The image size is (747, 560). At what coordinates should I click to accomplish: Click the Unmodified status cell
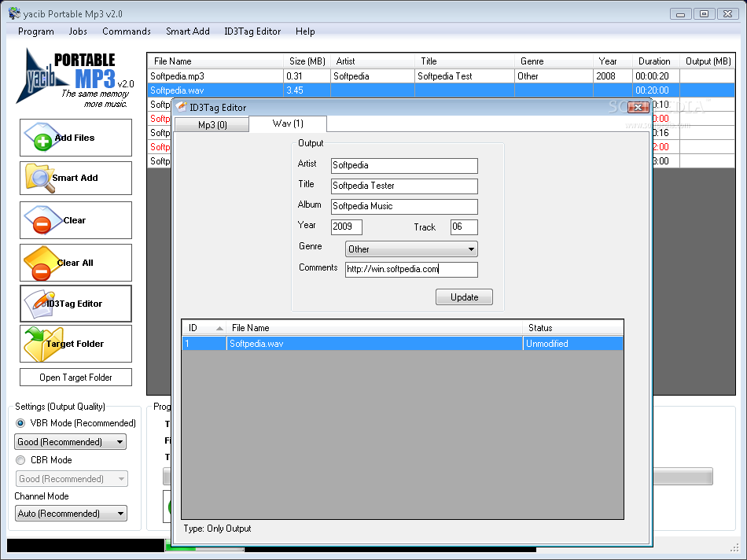[573, 344]
